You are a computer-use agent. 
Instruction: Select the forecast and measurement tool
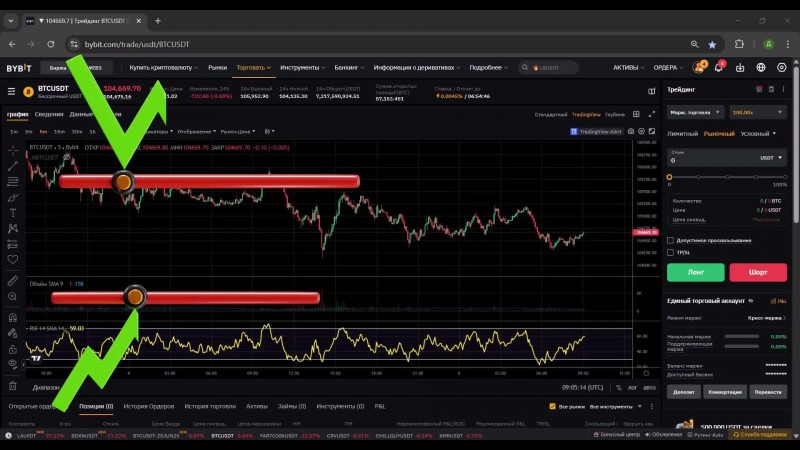coord(13,244)
